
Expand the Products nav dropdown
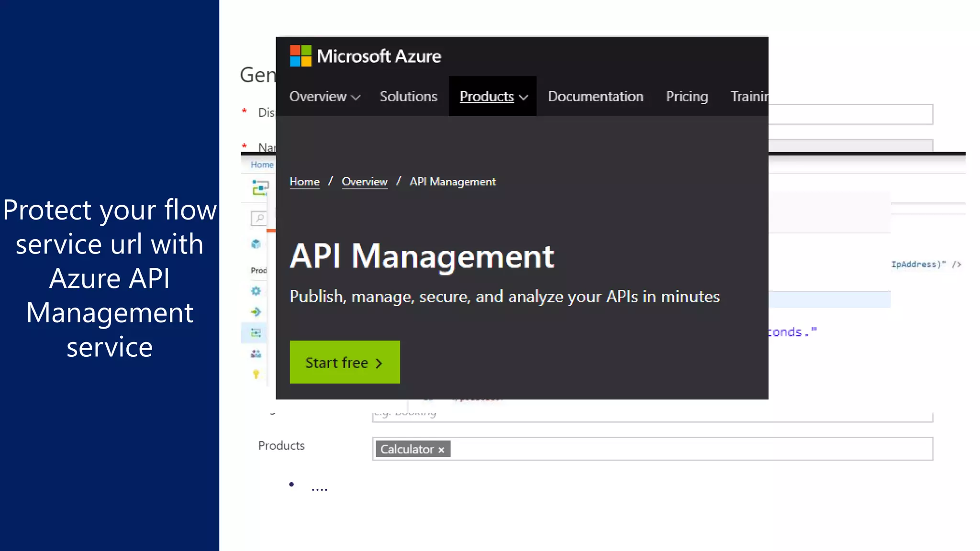click(x=493, y=96)
